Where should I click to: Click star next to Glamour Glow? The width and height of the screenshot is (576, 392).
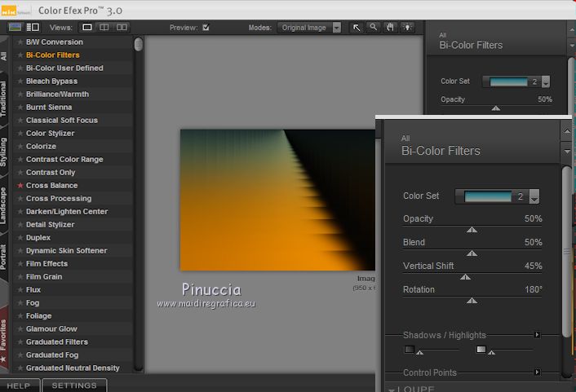20,329
